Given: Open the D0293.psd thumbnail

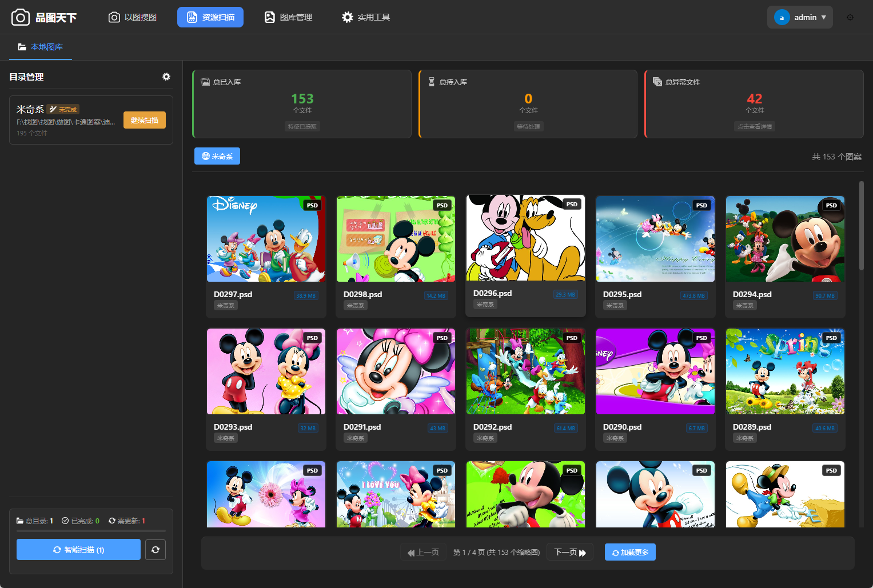Looking at the screenshot, I should point(266,371).
